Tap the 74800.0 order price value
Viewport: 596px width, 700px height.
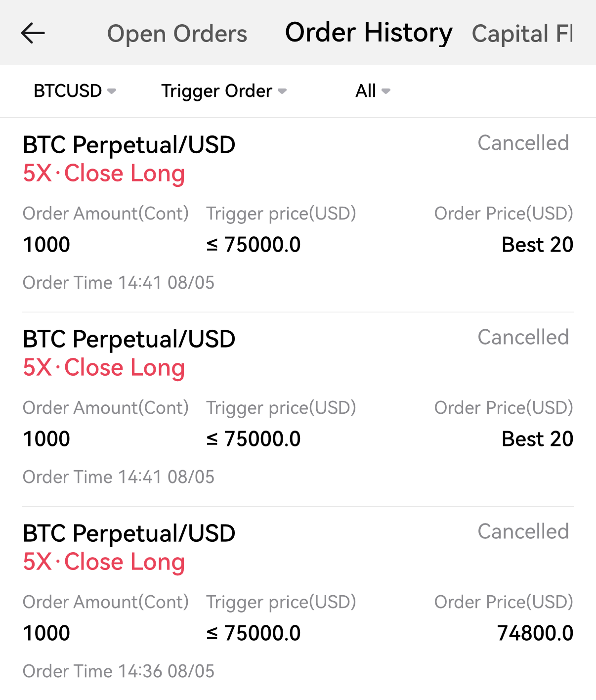point(535,633)
